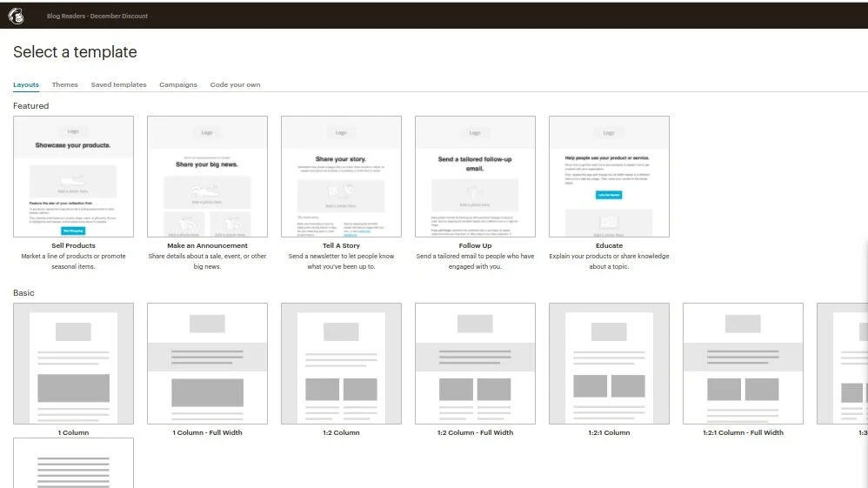This screenshot has width=868, height=488.
Task: Pick the 1:2 Column layout thumbnail
Action: 342,364
